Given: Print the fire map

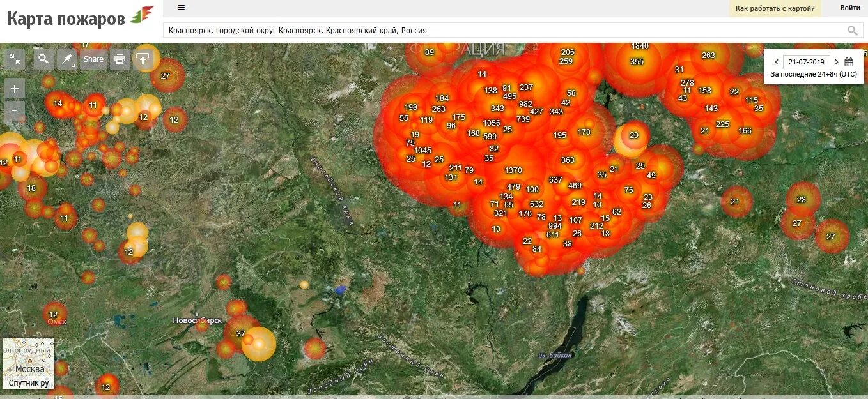Looking at the screenshot, I should point(120,59).
